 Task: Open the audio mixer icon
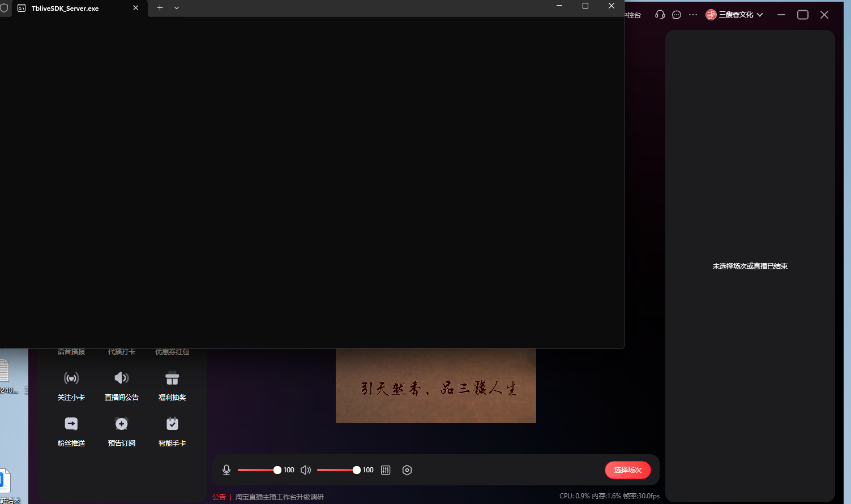[386, 470]
